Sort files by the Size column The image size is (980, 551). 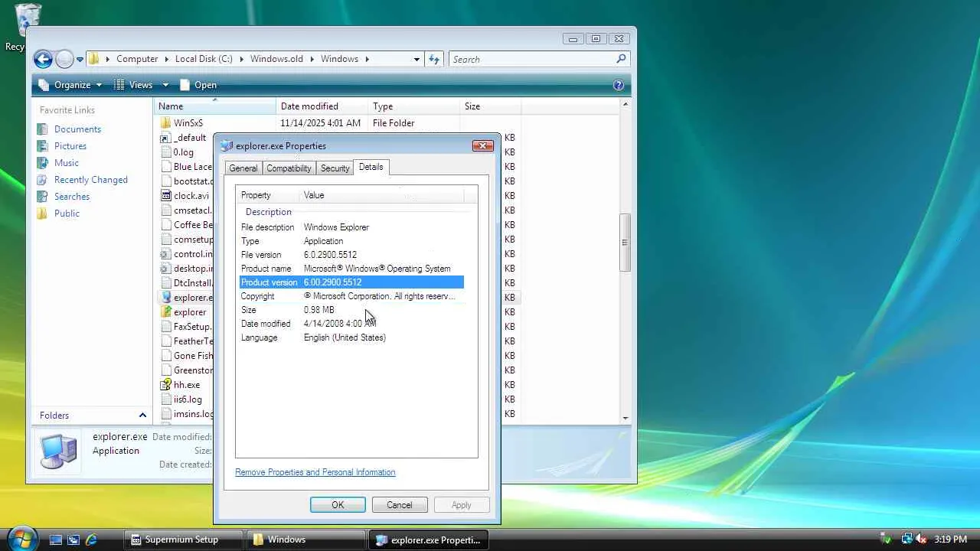tap(490, 106)
